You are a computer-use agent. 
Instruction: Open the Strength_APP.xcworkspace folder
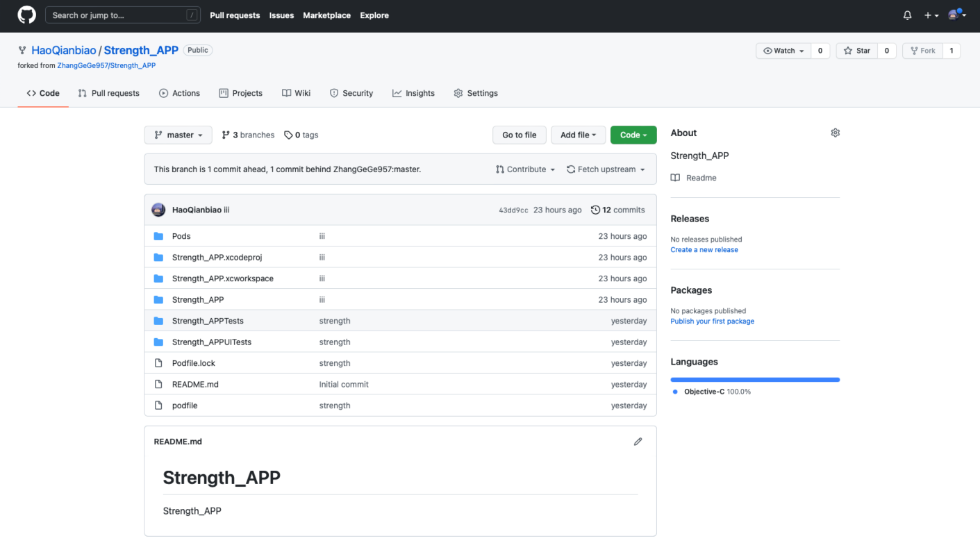click(223, 278)
